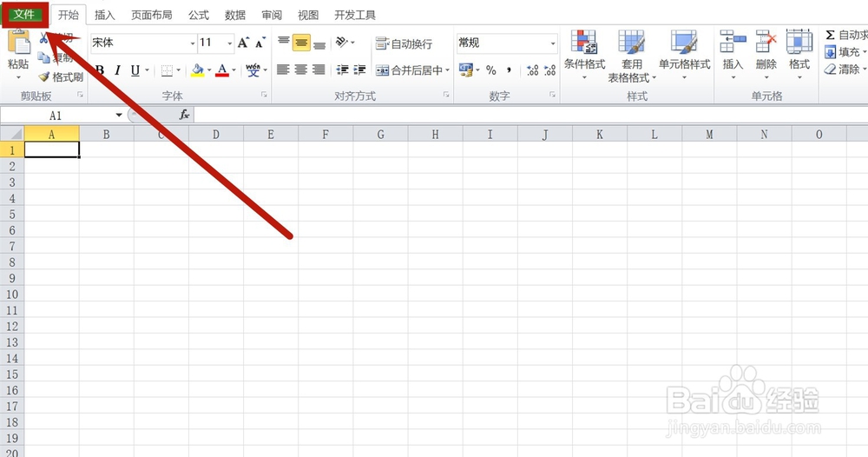This screenshot has height=457, width=868.
Task: Toggle italic formatting
Action: tap(117, 70)
